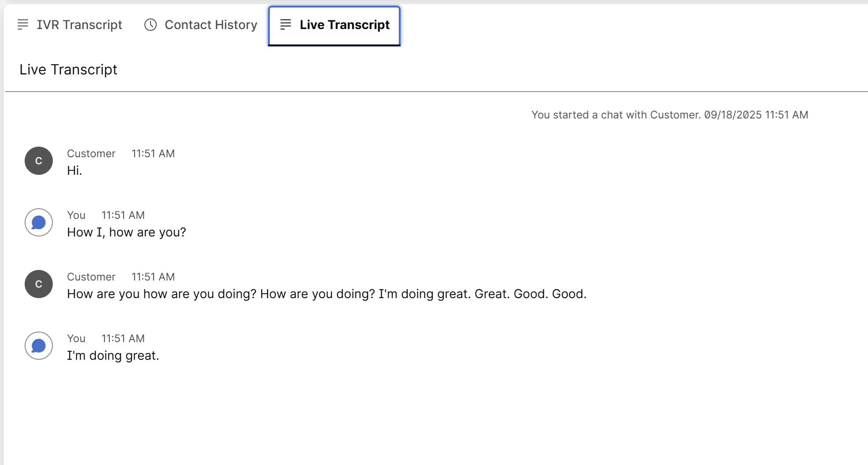Image resolution: width=868 pixels, height=465 pixels.
Task: Click the Live Transcript panel heading
Action: click(x=68, y=70)
